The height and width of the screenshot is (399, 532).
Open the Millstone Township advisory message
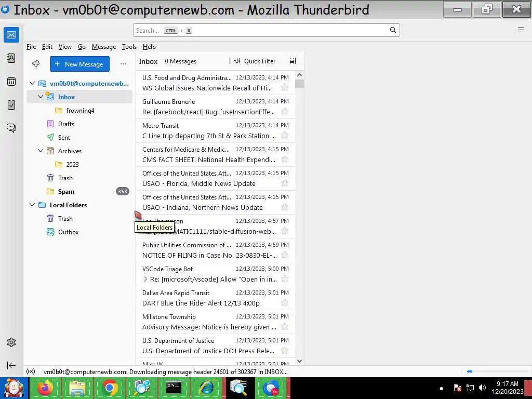click(215, 322)
